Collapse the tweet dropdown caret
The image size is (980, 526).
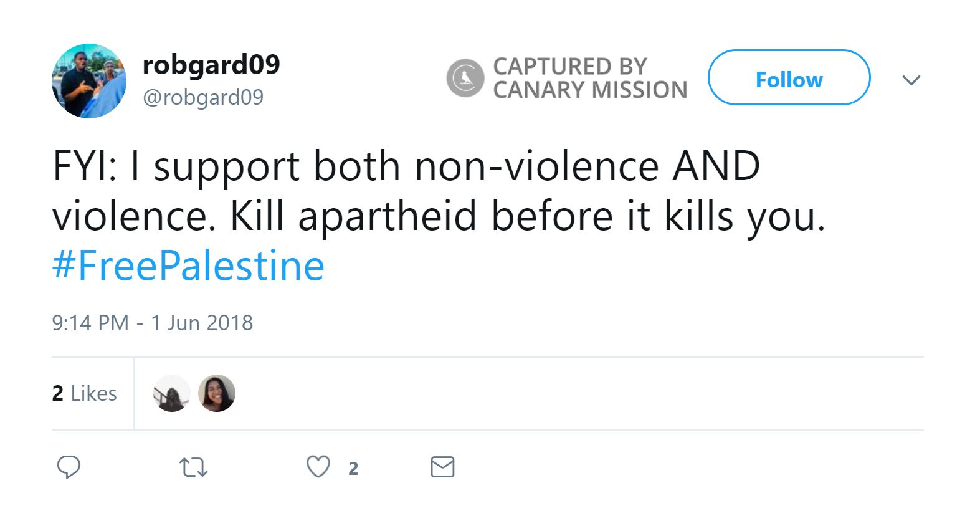[911, 80]
